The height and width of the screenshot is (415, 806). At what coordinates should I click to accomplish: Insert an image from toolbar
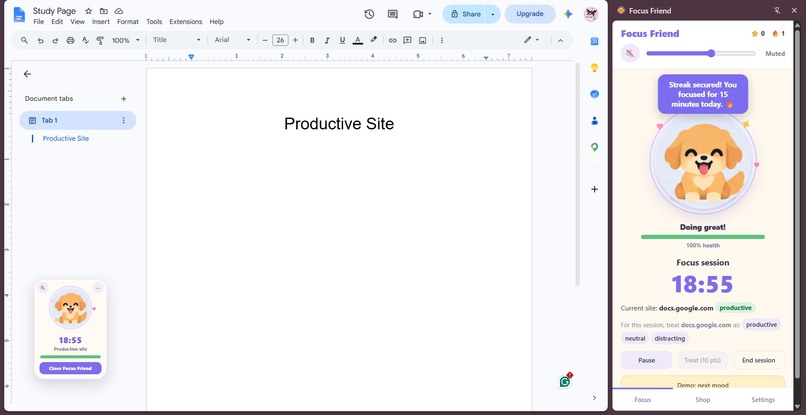tap(423, 40)
